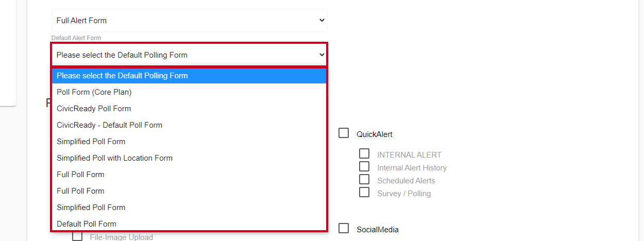Select CivicReady Poll Form option
The image size is (644, 241).
point(189,109)
